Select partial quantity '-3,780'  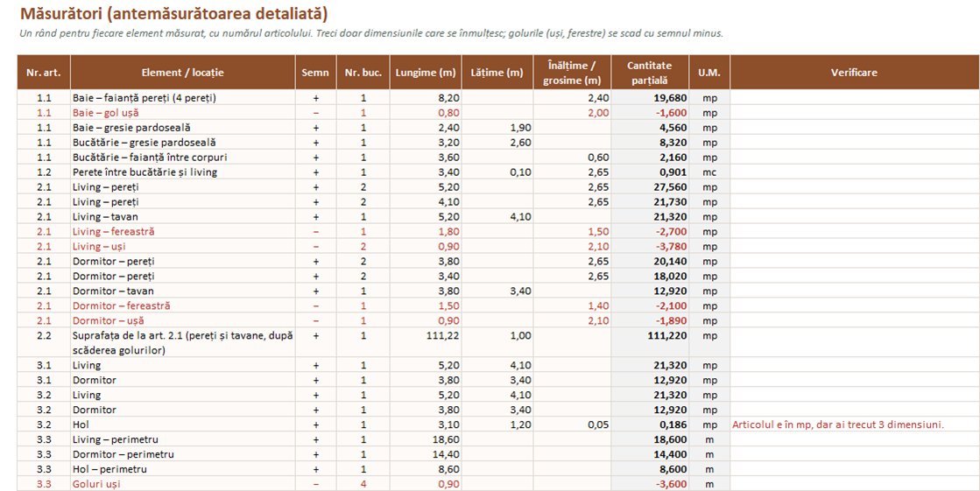(x=650, y=247)
